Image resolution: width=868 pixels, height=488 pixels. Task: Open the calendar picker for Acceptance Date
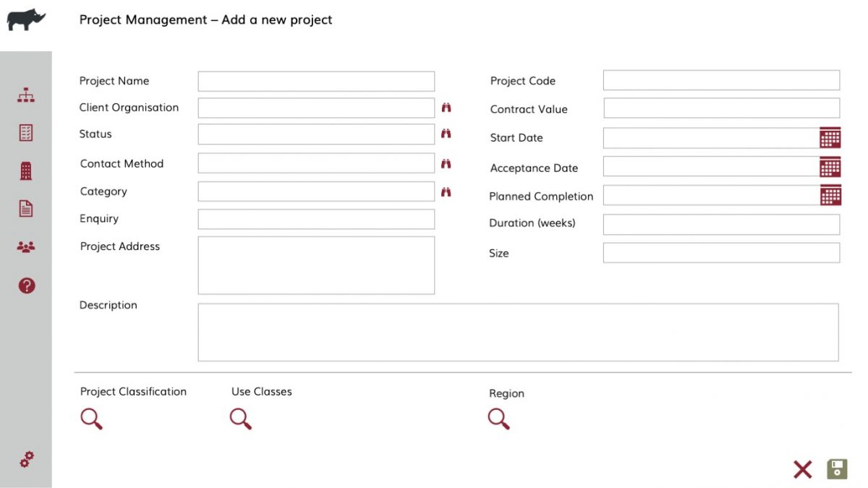pos(830,166)
